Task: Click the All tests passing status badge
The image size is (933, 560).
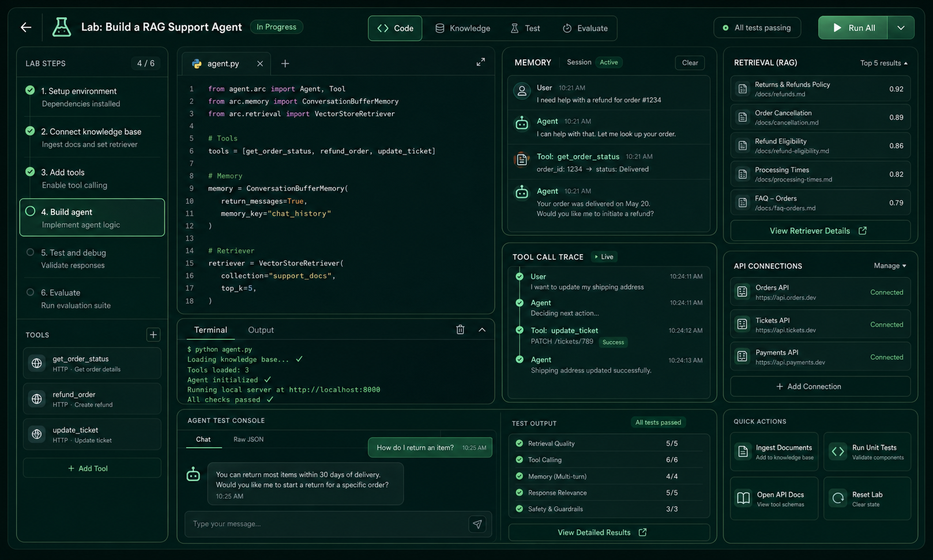Action: 757,28
